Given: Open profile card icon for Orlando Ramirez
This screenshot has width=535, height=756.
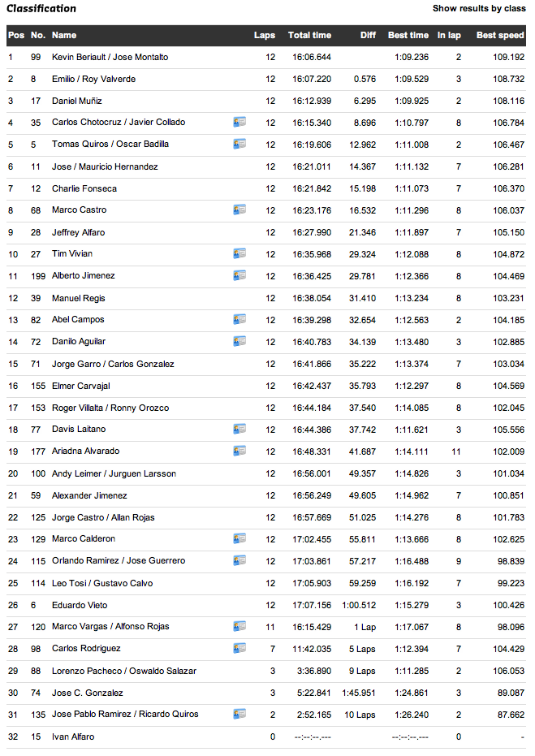Looking at the screenshot, I should [239, 560].
